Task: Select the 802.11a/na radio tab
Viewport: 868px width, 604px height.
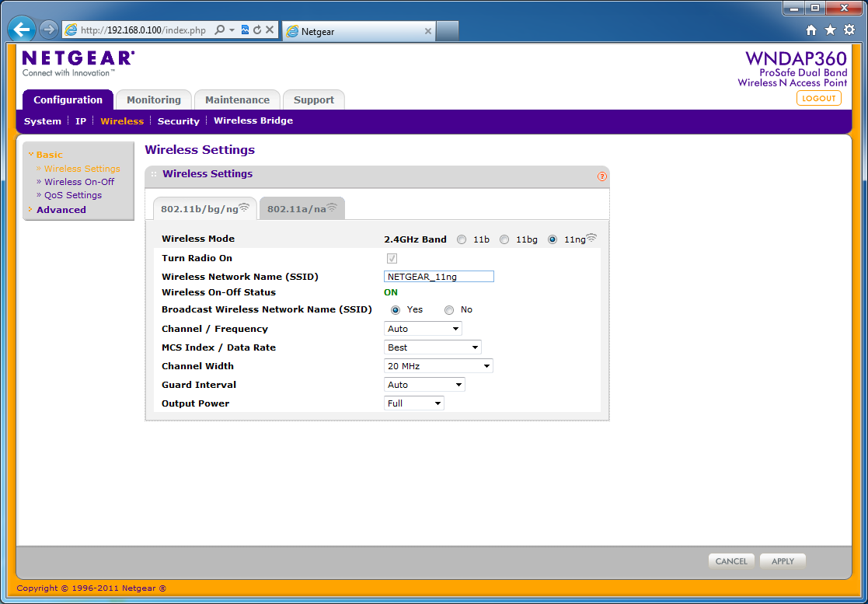Action: tap(302, 208)
